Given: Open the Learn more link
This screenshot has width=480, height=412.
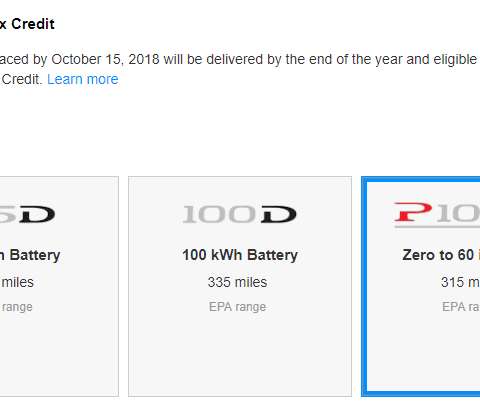Looking at the screenshot, I should (x=83, y=79).
